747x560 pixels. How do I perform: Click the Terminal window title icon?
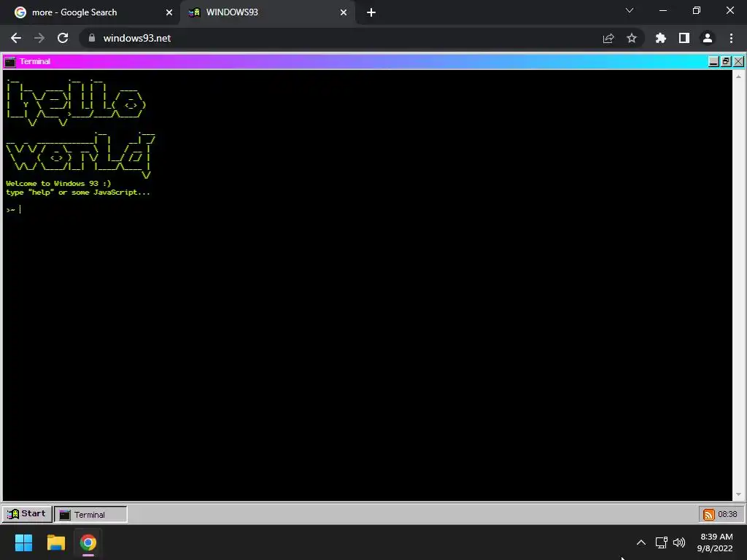point(10,61)
